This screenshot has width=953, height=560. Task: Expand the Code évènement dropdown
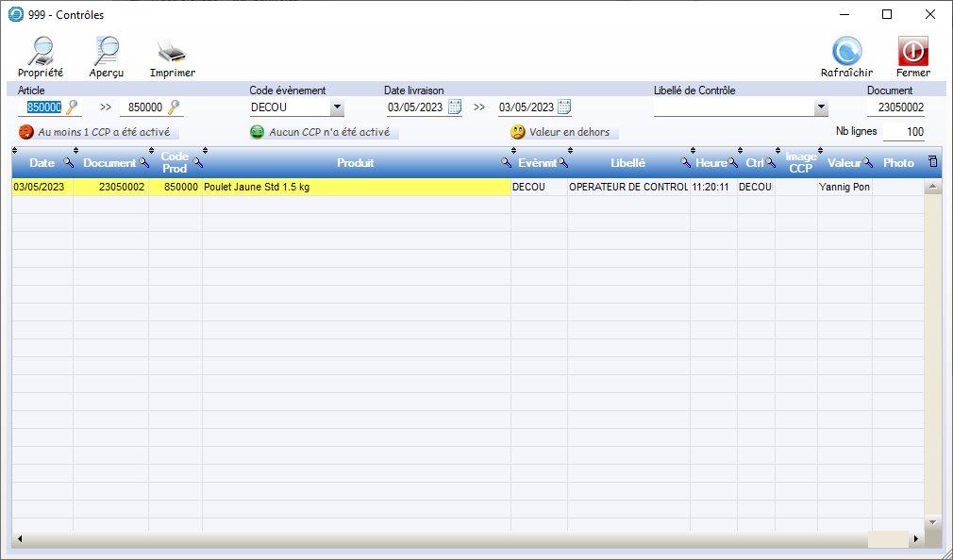click(x=337, y=107)
